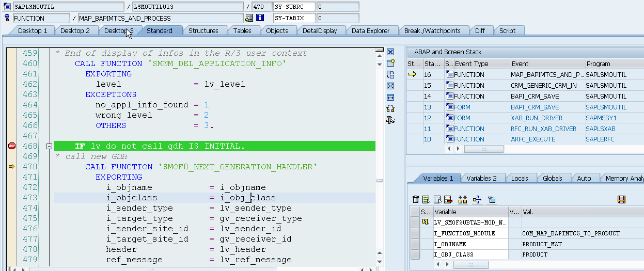Click the first green table icon in the variables toolbar

tap(426, 199)
